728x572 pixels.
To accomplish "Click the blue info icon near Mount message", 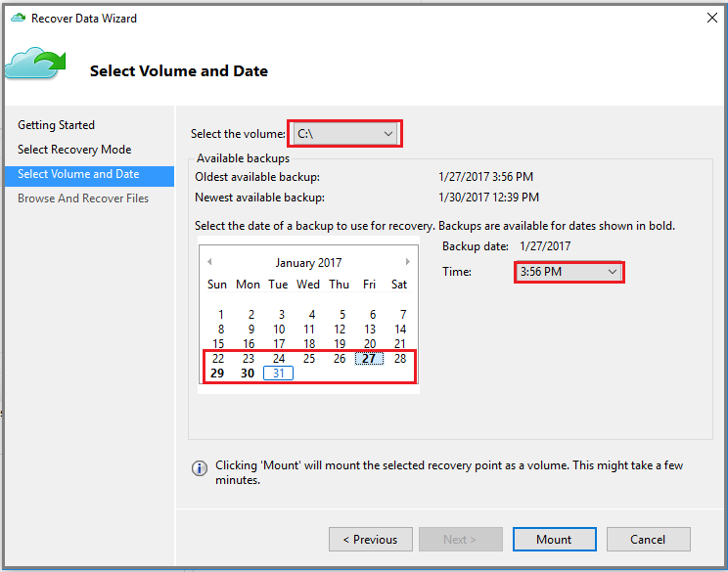I will 200,468.
